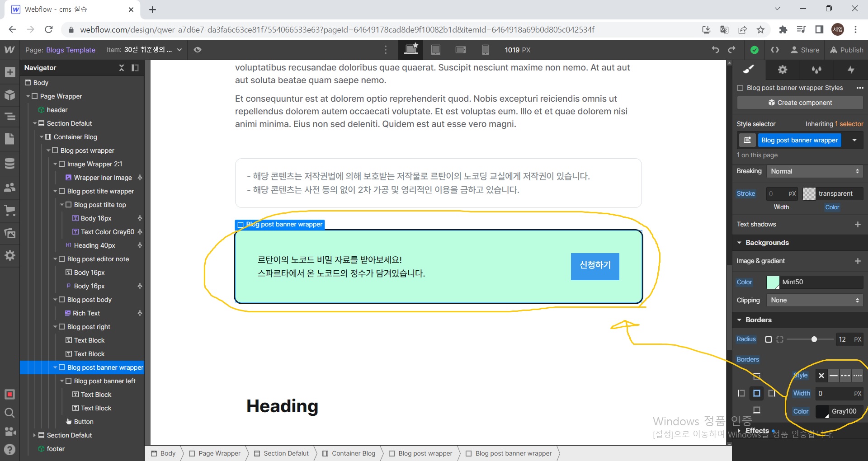Set border style to dashed
This screenshot has height=461, width=868.
pyautogui.click(x=845, y=375)
